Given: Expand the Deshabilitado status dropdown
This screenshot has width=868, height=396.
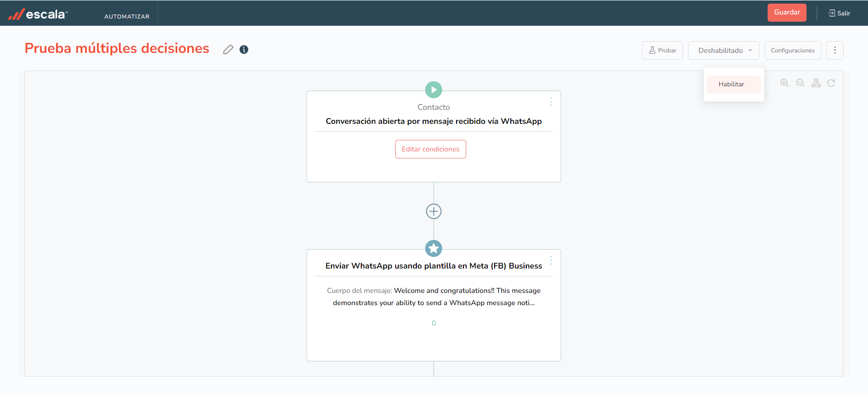Looking at the screenshot, I should tap(723, 50).
